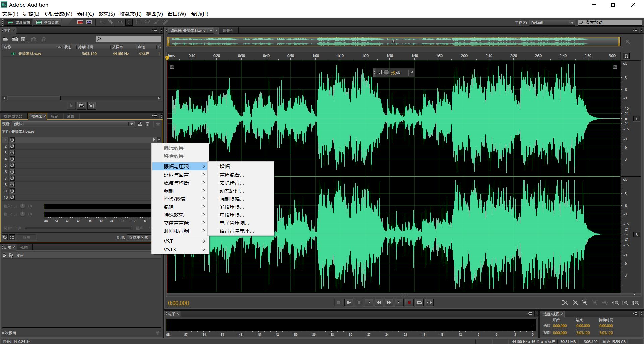Toggle power for effect slot 8
This screenshot has width=644, height=344.
(x=12, y=185)
